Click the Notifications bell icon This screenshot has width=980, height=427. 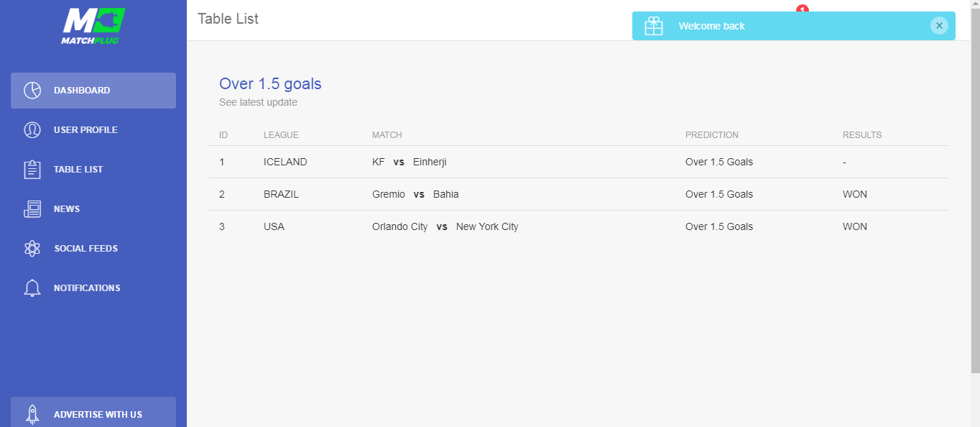coord(32,288)
